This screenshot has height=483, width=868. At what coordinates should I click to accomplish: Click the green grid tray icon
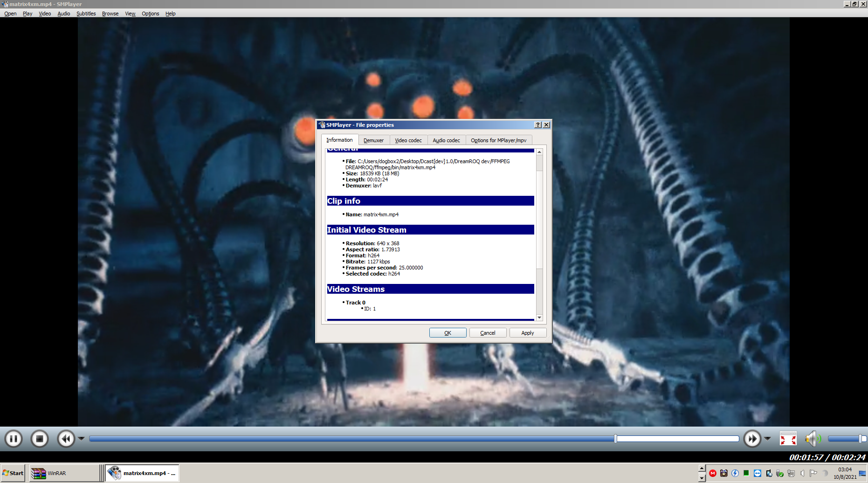coord(746,473)
